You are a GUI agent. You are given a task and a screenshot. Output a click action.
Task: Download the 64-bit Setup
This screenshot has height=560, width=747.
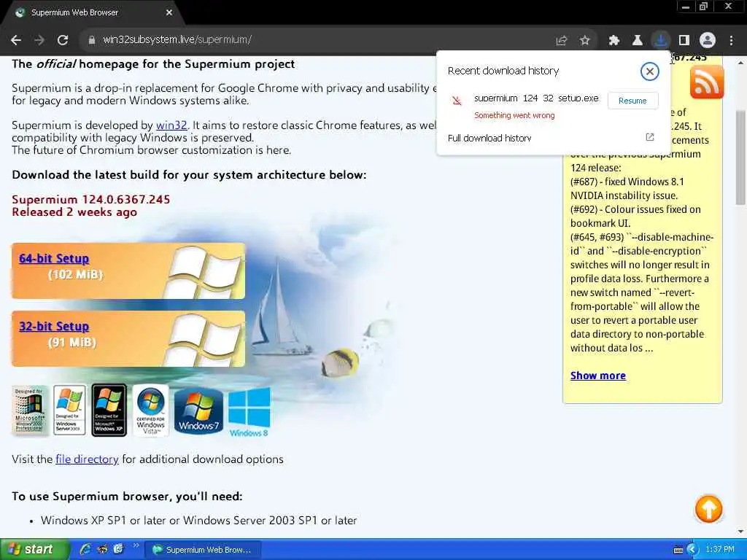(x=54, y=259)
